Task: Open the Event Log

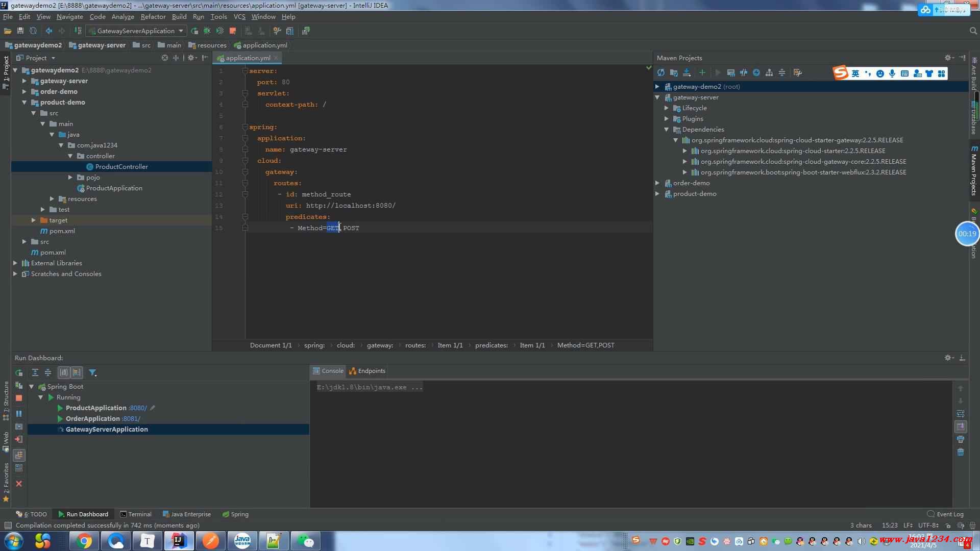Action: (x=945, y=514)
